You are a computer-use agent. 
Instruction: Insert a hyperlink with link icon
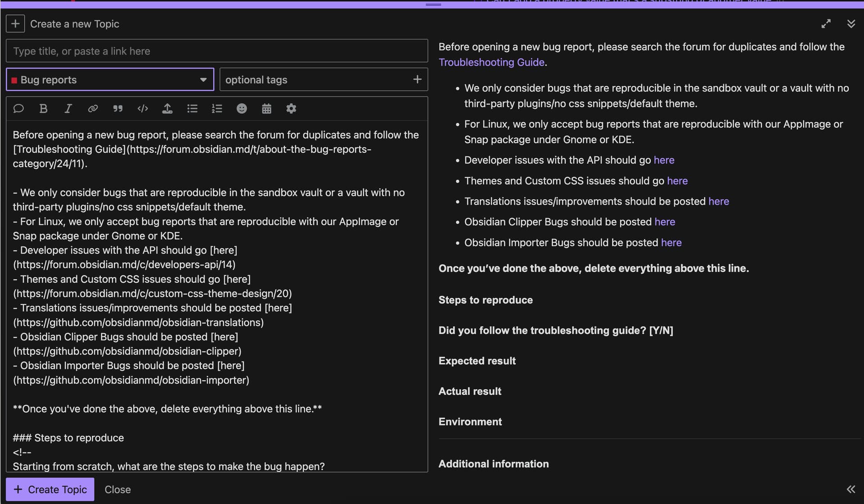click(x=93, y=108)
